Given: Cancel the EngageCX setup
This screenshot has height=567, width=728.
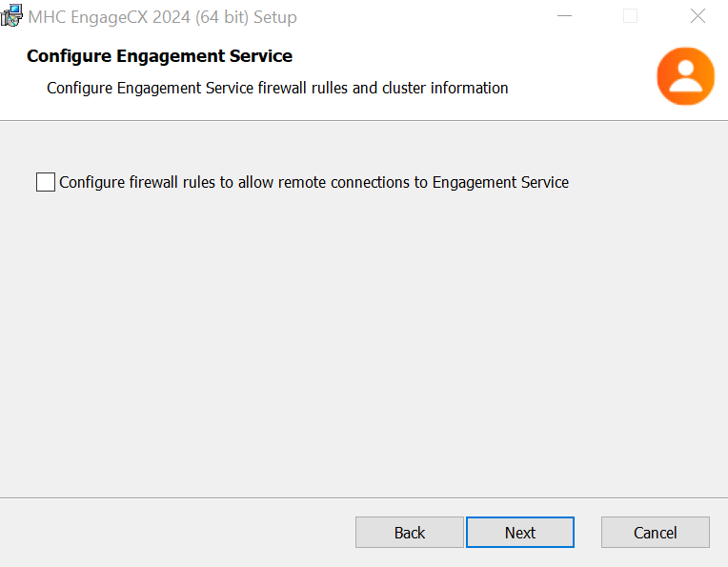Looking at the screenshot, I should coord(656,532).
